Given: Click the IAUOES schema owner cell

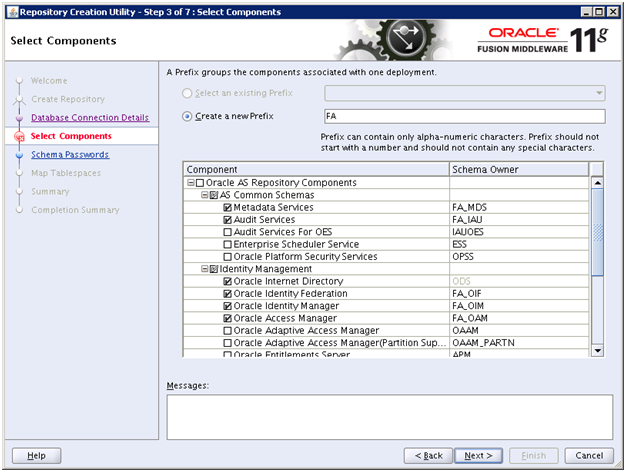Looking at the screenshot, I should pyautogui.click(x=519, y=232).
